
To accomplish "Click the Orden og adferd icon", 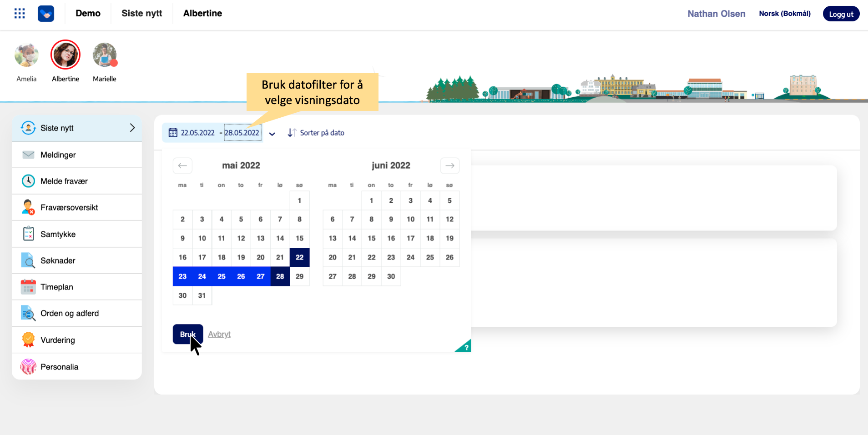I will pos(28,313).
